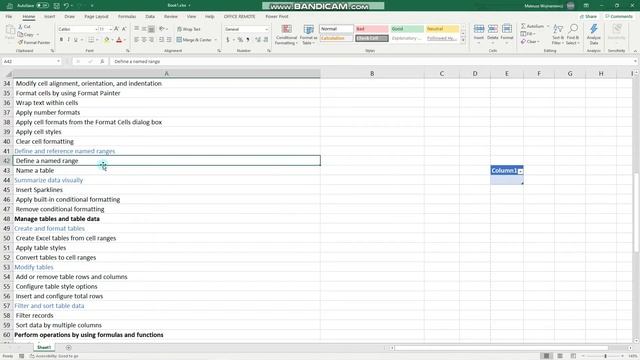Viewport: 640px width, 360px height.
Task: Cut the selected cell
Action: click(x=24, y=27)
